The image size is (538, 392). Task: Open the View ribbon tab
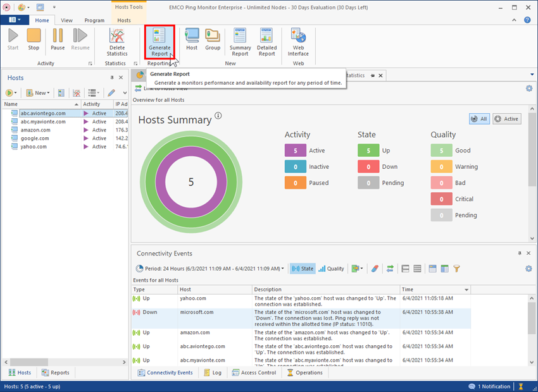tap(66, 20)
